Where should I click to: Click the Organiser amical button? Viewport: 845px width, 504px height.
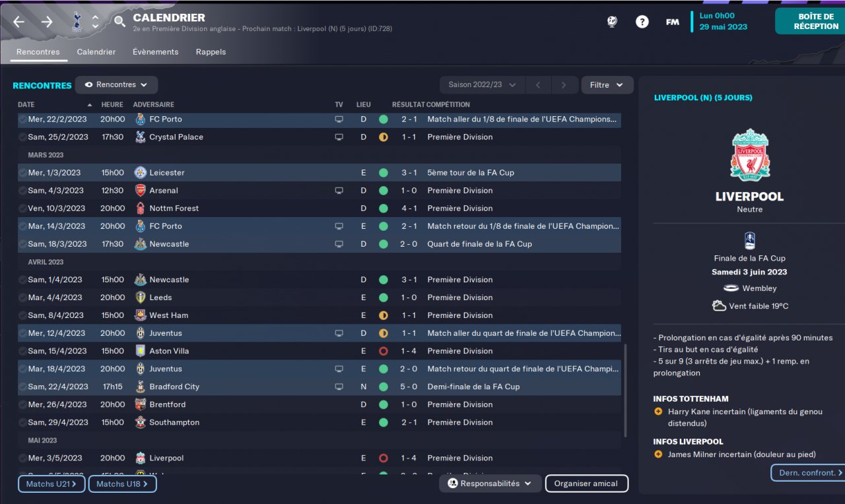coord(586,484)
